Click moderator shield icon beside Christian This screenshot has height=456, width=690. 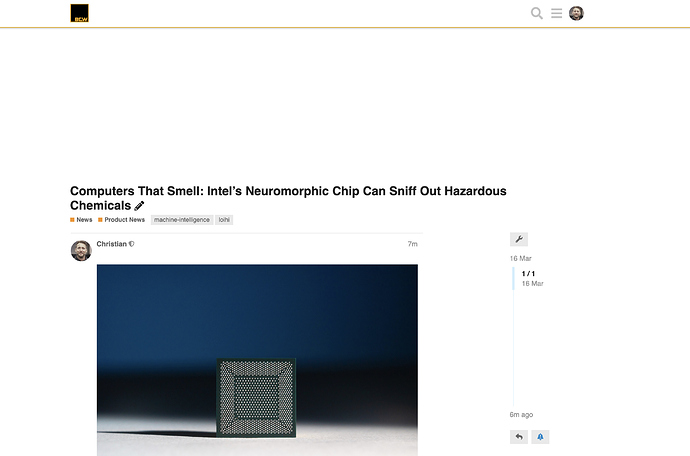click(x=132, y=244)
